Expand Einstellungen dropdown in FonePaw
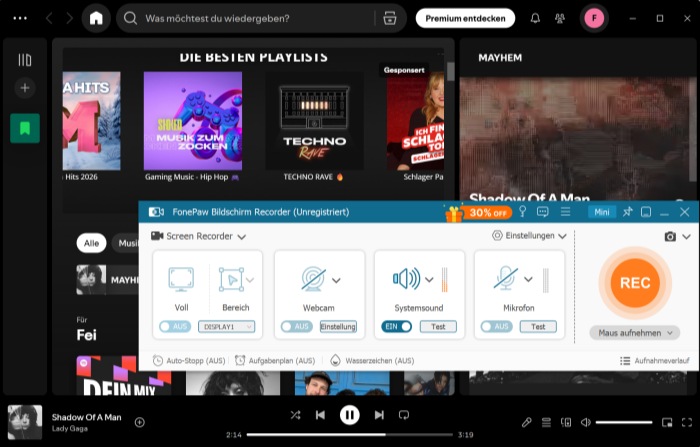Screen dimensions: 700x447 click(x=529, y=235)
